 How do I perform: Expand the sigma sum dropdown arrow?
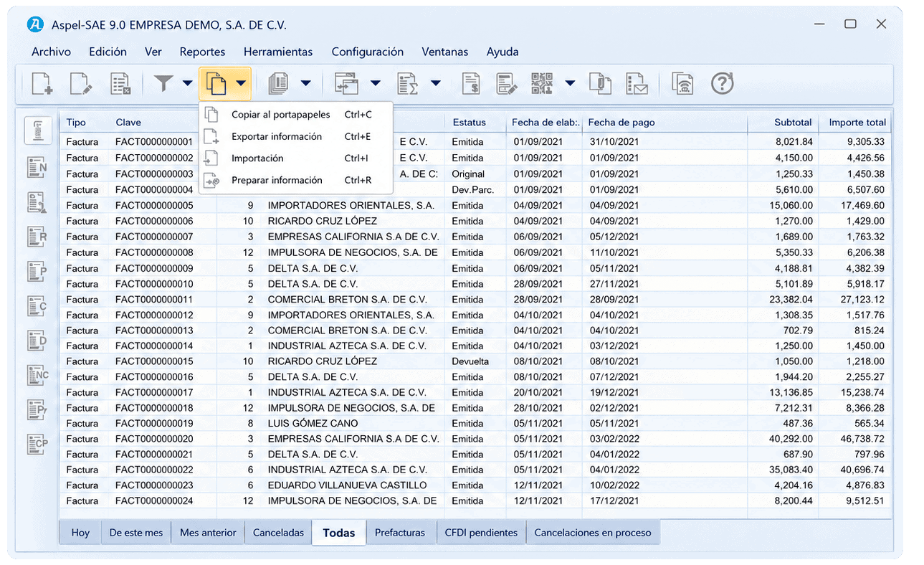pos(436,83)
